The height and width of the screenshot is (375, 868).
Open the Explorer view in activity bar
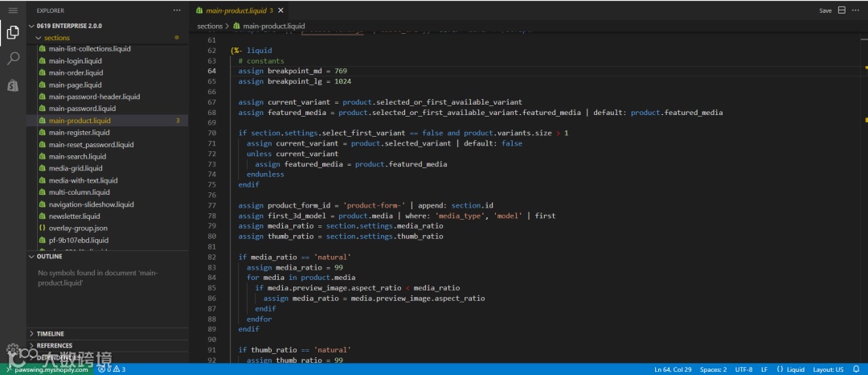pyautogui.click(x=13, y=33)
